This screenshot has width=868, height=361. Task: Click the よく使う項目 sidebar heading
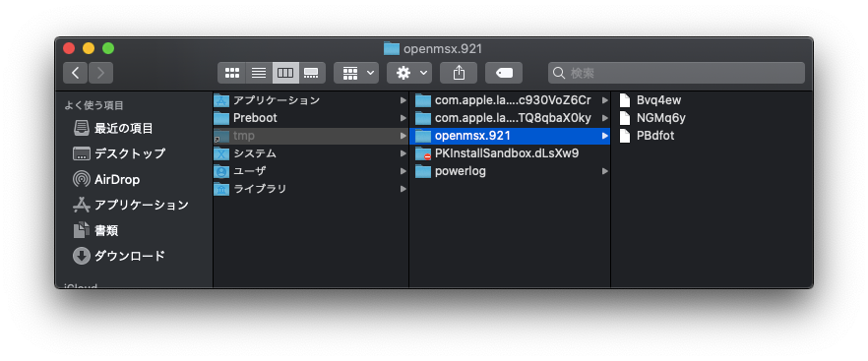pyautogui.click(x=94, y=105)
